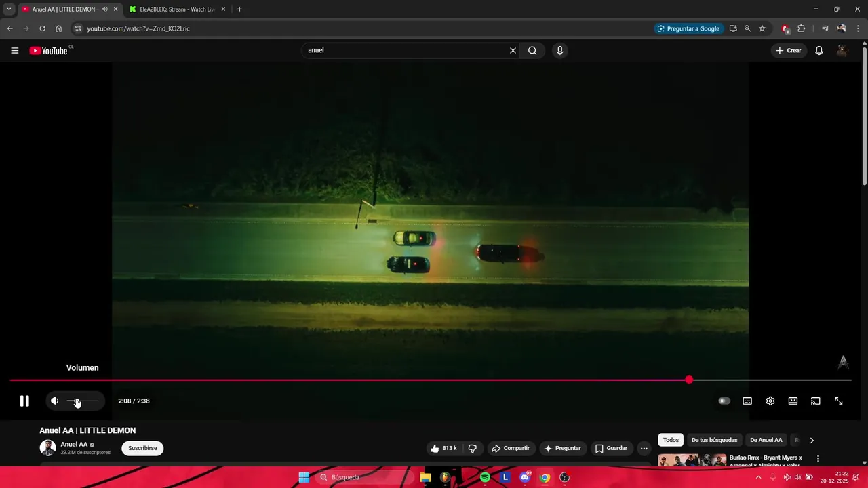The height and width of the screenshot is (488, 868).
Task: Click the Crear button
Action: 789,50
